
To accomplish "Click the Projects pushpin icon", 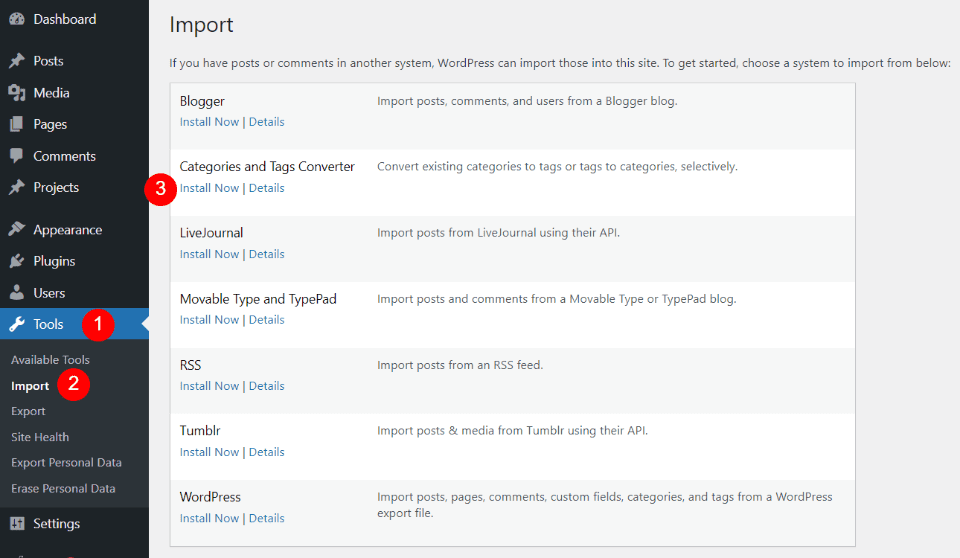I will pos(17,187).
